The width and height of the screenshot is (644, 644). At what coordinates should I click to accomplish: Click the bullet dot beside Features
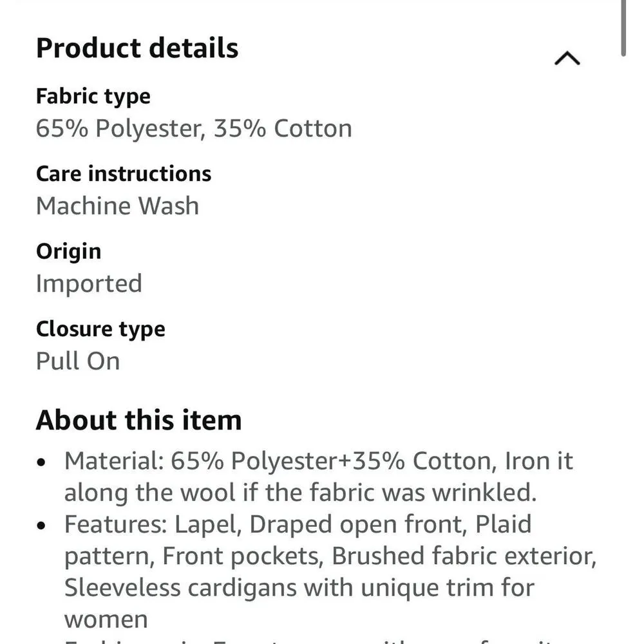click(42, 526)
